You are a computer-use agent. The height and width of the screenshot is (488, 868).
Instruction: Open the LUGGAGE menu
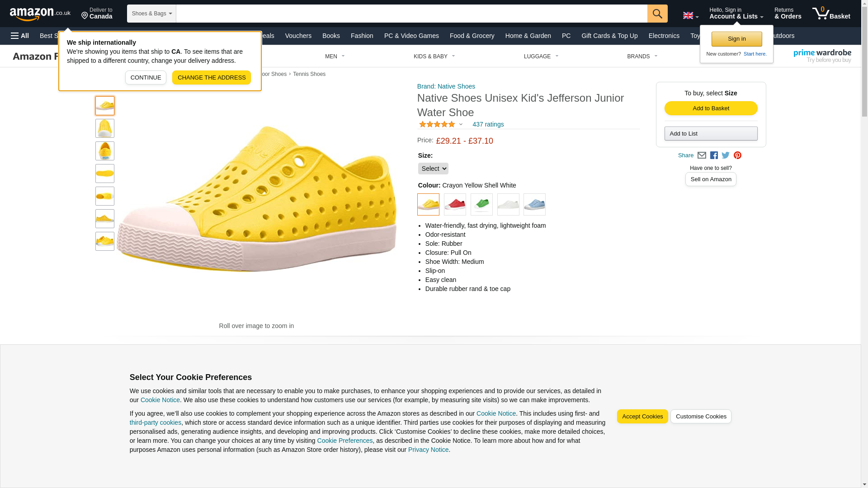click(541, 56)
